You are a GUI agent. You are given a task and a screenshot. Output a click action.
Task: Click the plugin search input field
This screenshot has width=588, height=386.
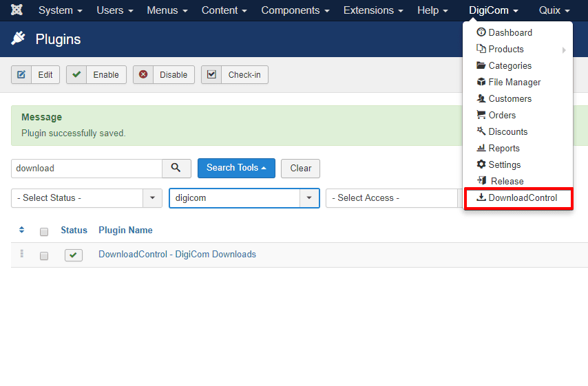[x=87, y=168]
